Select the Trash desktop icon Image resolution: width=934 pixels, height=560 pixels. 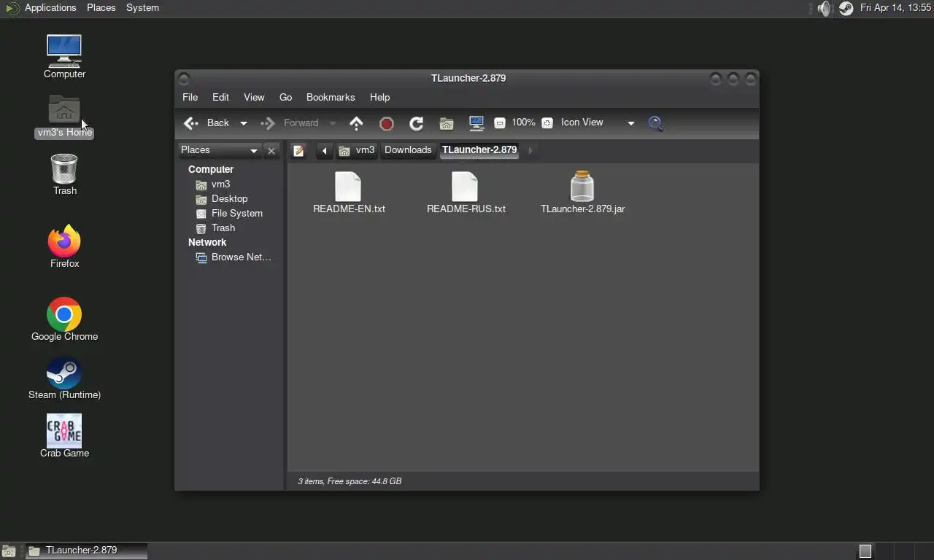pos(64,174)
